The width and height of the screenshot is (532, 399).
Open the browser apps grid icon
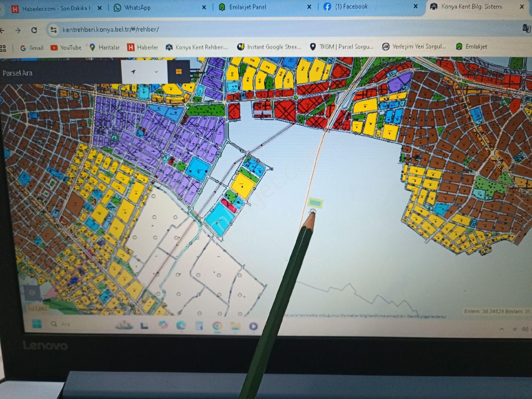pos(3,49)
